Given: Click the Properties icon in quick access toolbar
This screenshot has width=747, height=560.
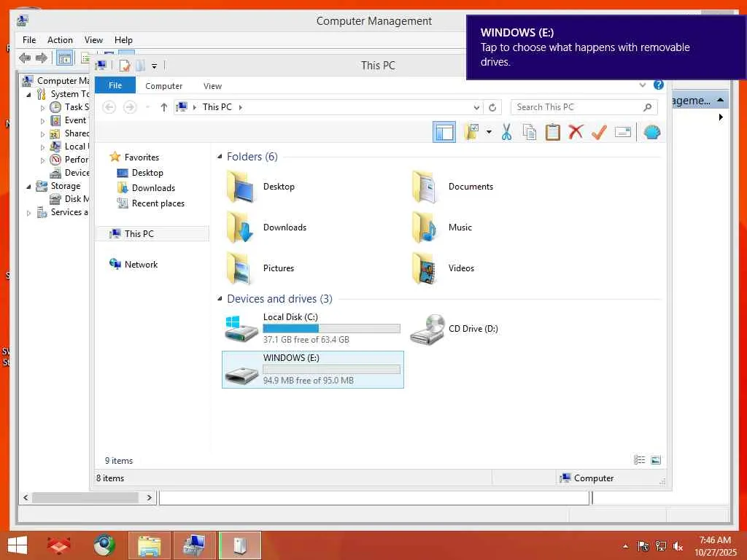Looking at the screenshot, I should pyautogui.click(x=124, y=66).
